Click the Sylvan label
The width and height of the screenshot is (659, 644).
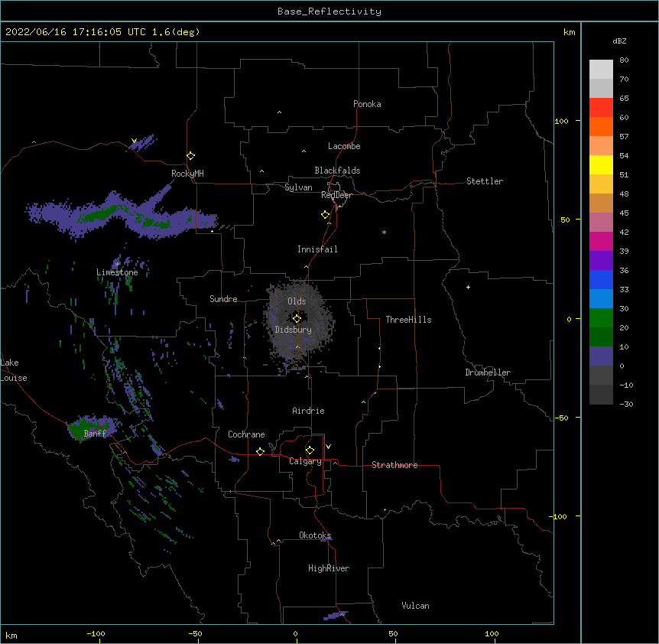(298, 187)
